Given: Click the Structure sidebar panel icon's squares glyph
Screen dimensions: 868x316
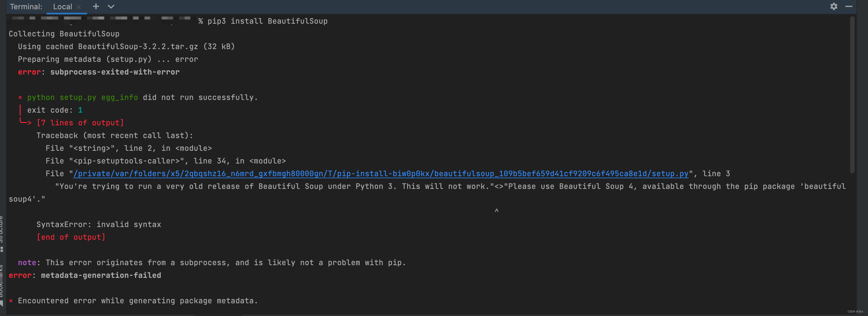Looking at the screenshot, I should point(3,249).
